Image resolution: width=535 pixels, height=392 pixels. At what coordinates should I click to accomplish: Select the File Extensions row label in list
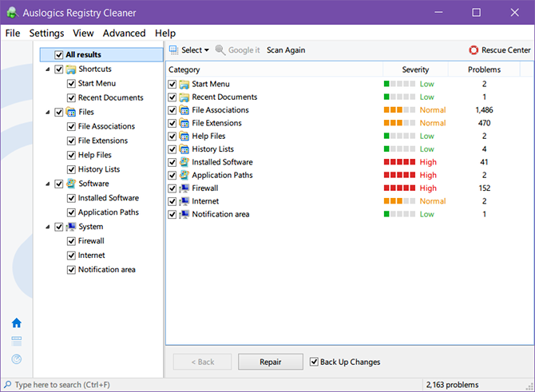(216, 123)
